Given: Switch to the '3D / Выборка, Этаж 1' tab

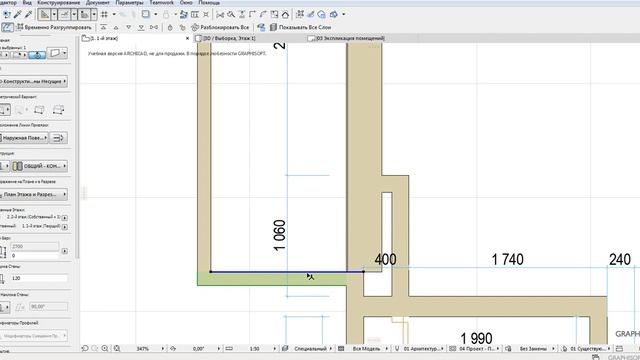Looking at the screenshot, I should pyautogui.click(x=229, y=38).
